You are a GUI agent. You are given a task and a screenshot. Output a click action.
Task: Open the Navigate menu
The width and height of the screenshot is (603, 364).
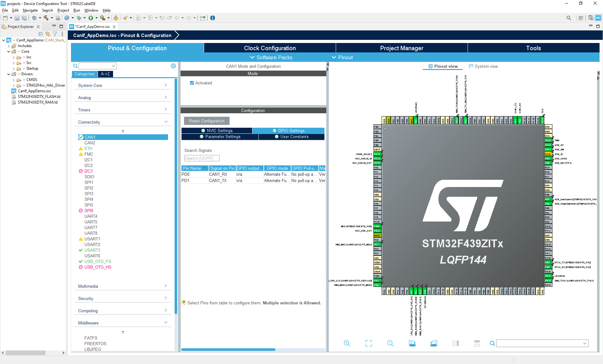coord(30,10)
